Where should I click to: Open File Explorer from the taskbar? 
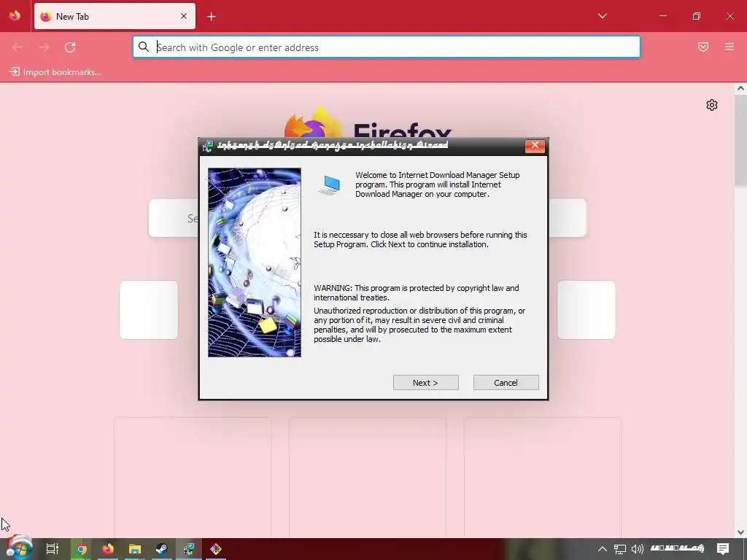(x=135, y=549)
